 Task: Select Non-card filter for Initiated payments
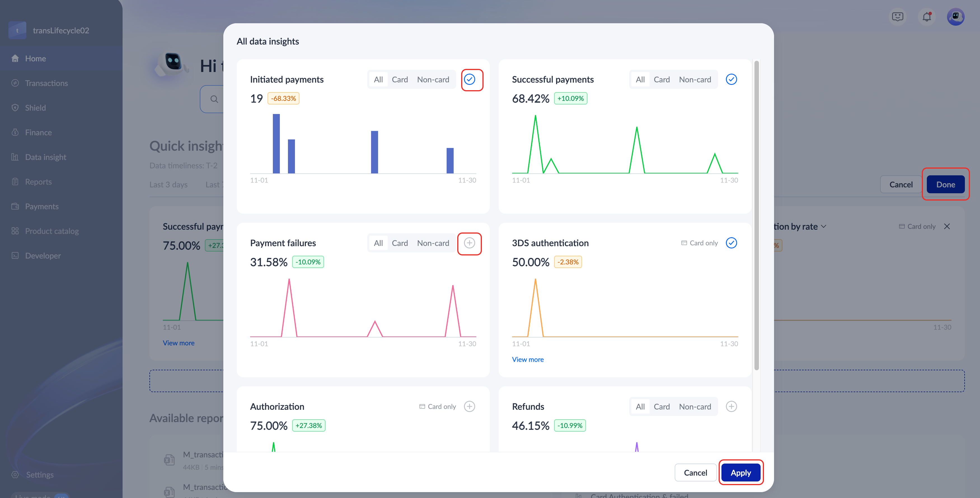pyautogui.click(x=433, y=80)
